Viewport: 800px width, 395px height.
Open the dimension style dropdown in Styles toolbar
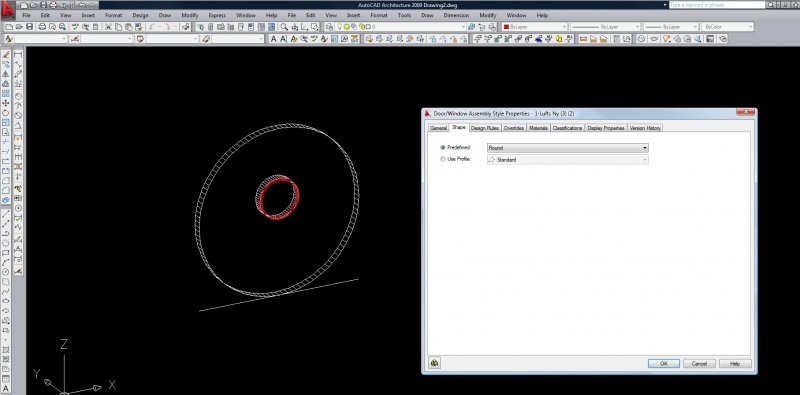[106, 39]
